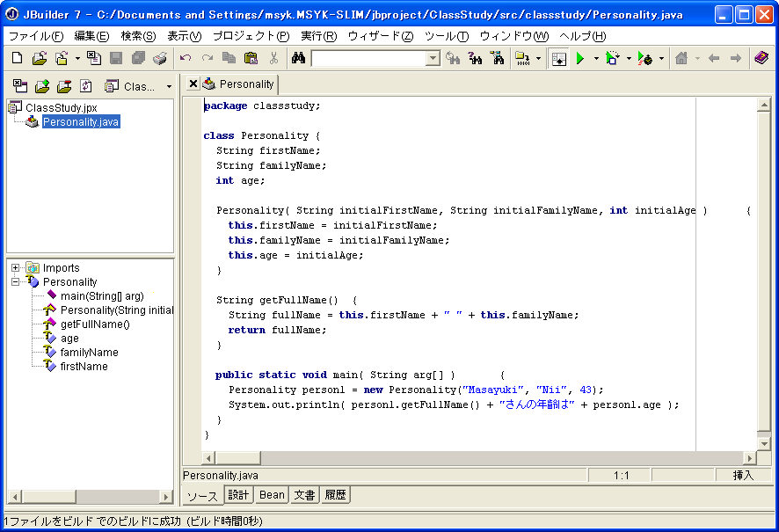Screen dimensions: 779x532
Task: Click the binoculars Find icon
Action: click(x=298, y=58)
